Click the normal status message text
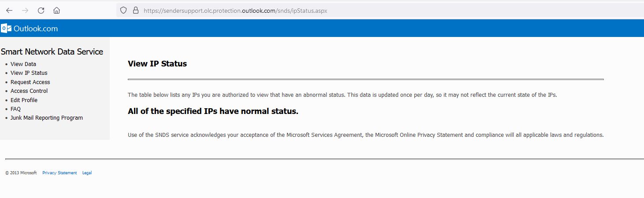 (x=213, y=111)
